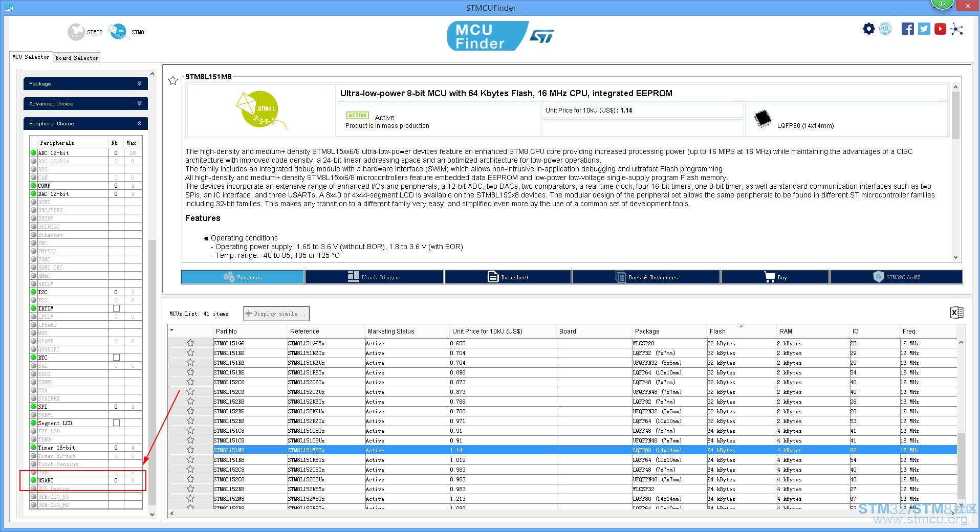Star the STM8L151G6Yx row
This screenshot has height=532, width=980.
pos(190,343)
